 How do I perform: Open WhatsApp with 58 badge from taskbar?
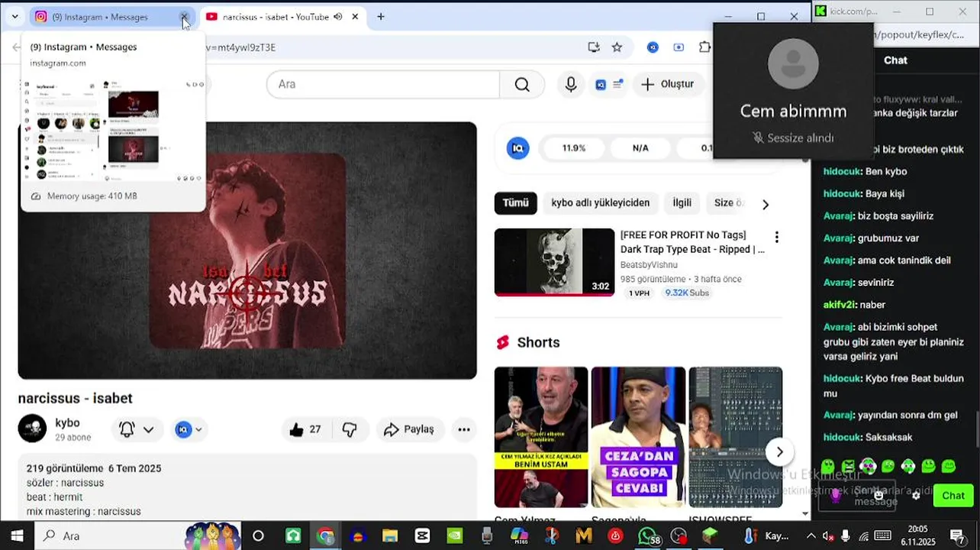click(x=649, y=536)
